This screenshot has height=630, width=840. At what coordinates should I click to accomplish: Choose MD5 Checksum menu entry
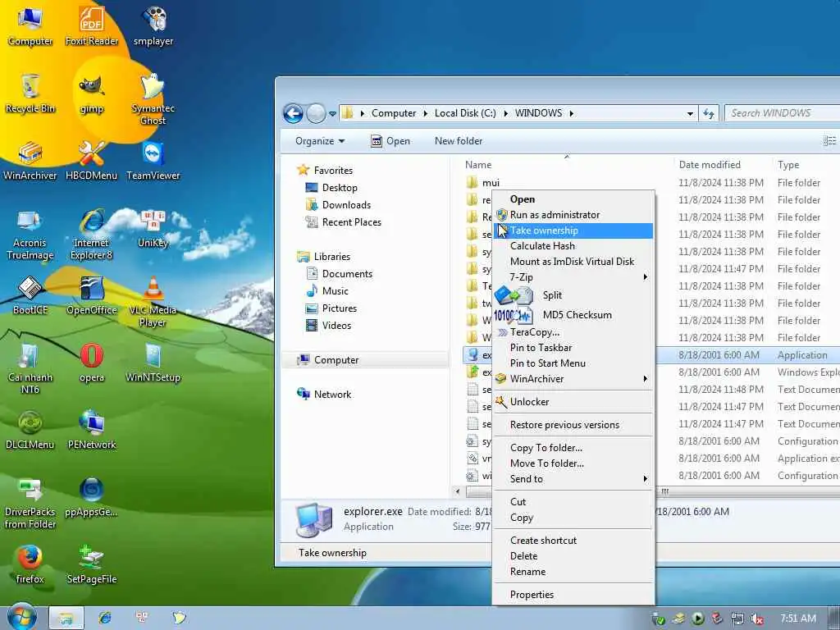[x=573, y=315]
